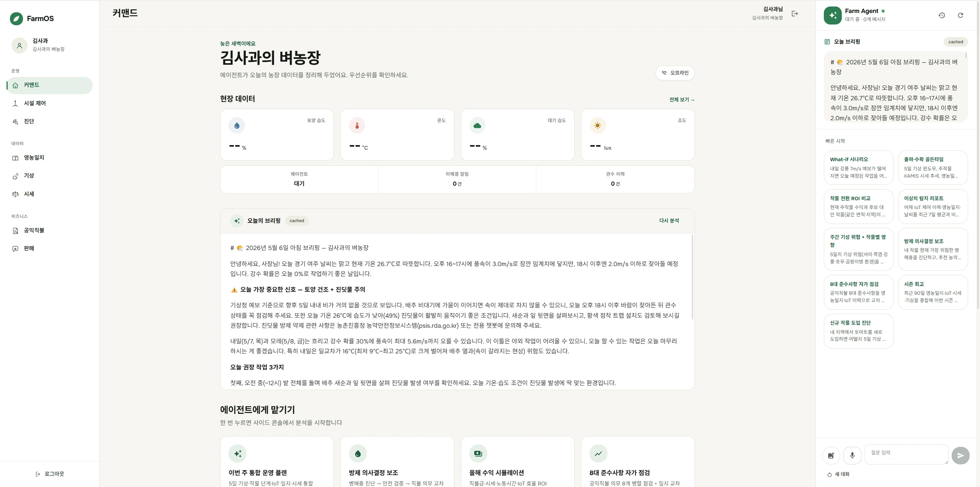Click the logout arrow icon in the top header
Screen dimensions: 980x487
coord(795,14)
